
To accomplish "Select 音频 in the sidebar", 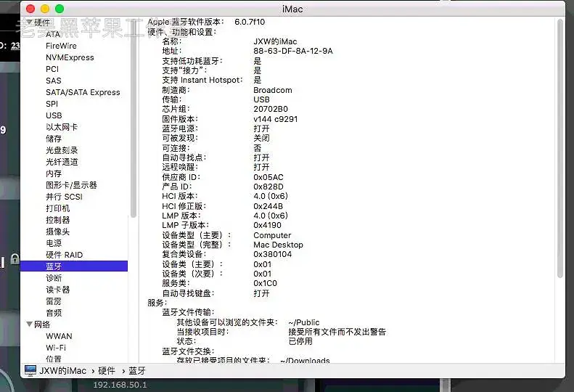I will click(54, 313).
